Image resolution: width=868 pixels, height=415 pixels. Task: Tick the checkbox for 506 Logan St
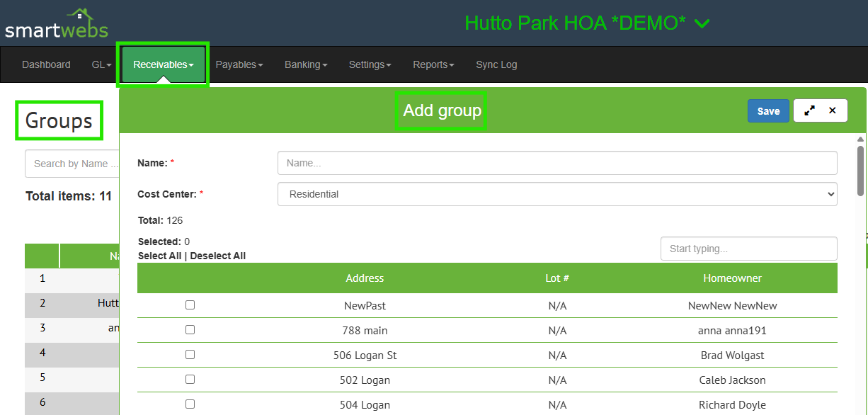190,355
